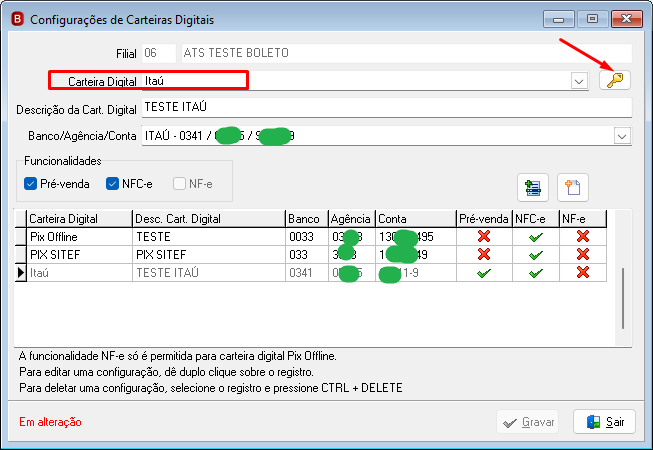
Task: Click the NF-e column header
Action: pyautogui.click(x=583, y=219)
